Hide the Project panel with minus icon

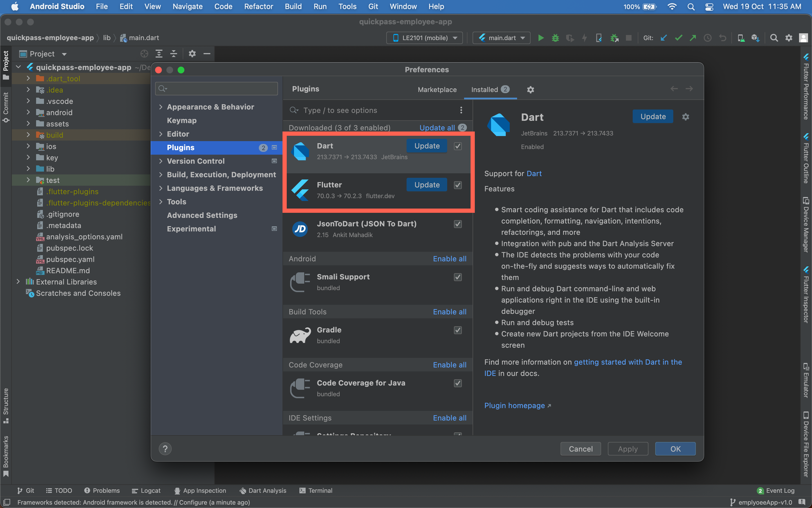click(x=207, y=54)
